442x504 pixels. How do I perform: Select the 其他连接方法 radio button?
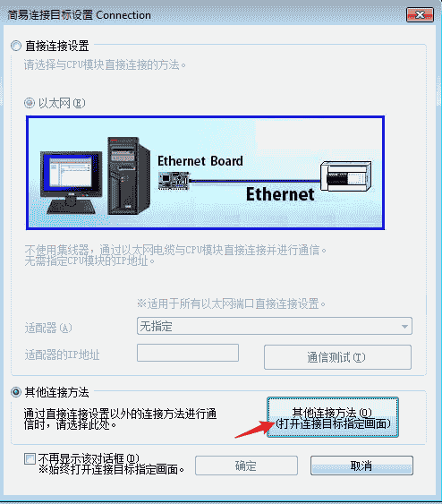[x=16, y=392]
